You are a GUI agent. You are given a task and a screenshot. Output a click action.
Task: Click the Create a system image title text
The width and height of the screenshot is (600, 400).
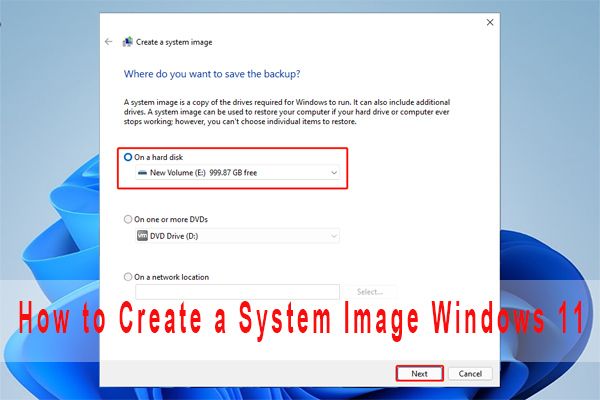[x=174, y=42]
